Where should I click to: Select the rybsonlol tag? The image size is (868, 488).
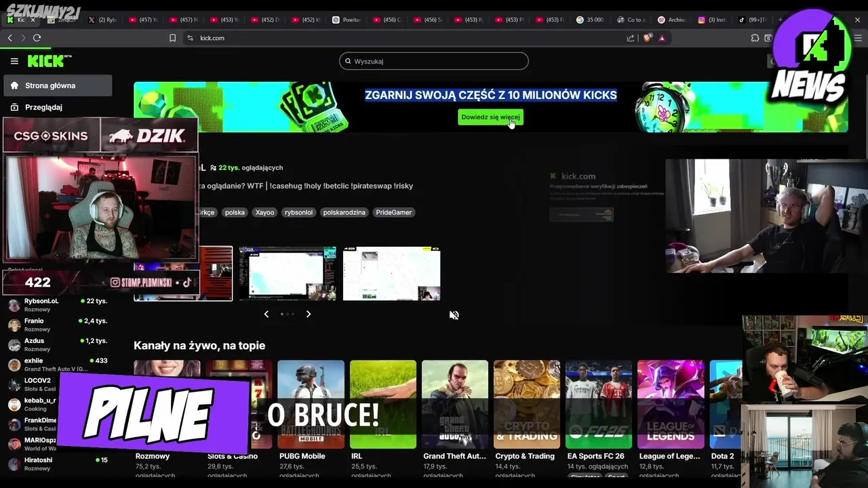(298, 212)
